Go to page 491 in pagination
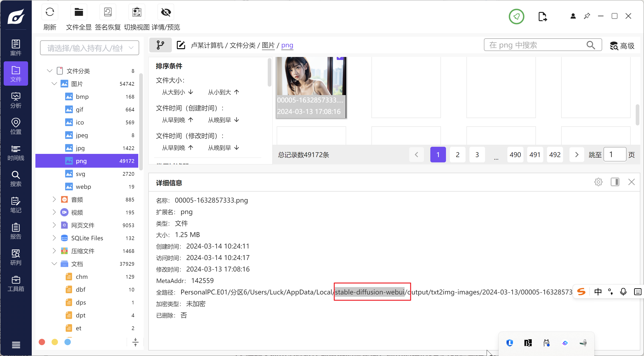 pyautogui.click(x=535, y=155)
